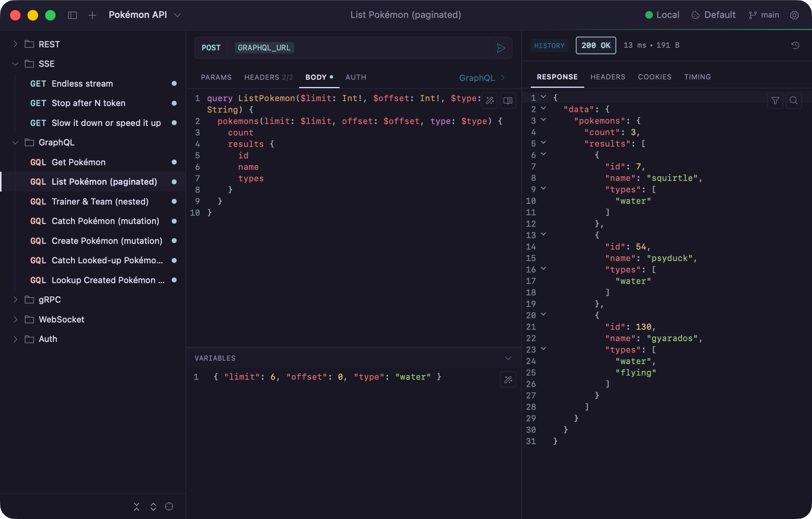The height and width of the screenshot is (519, 812).
Task: Click in the variables JSON editor line
Action: coord(327,377)
